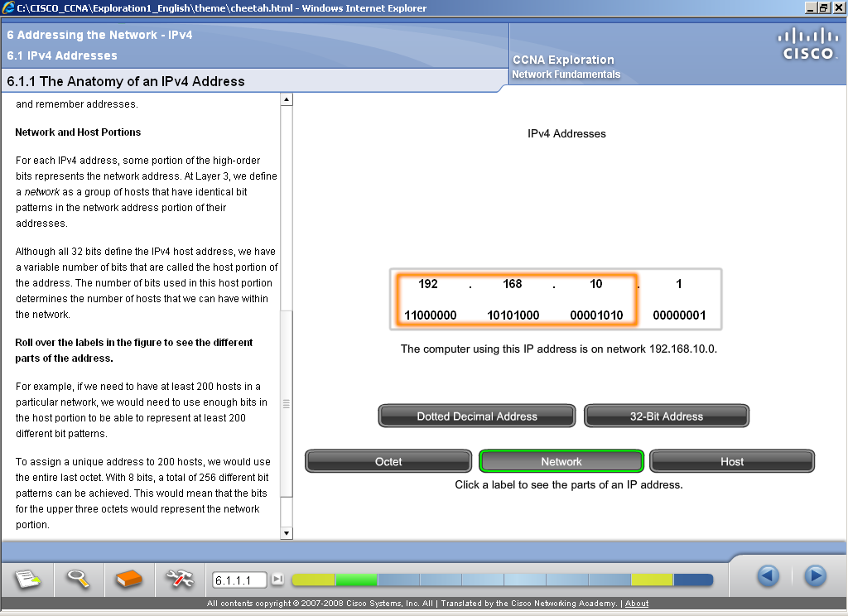Click the text pane scrollbar thumb
This screenshot has height=616, width=848.
[x=287, y=403]
